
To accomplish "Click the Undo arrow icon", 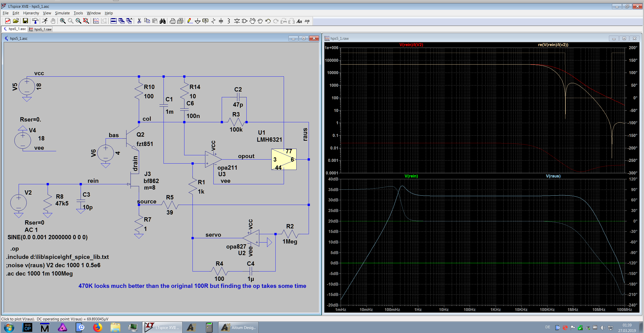I will [x=268, y=21].
